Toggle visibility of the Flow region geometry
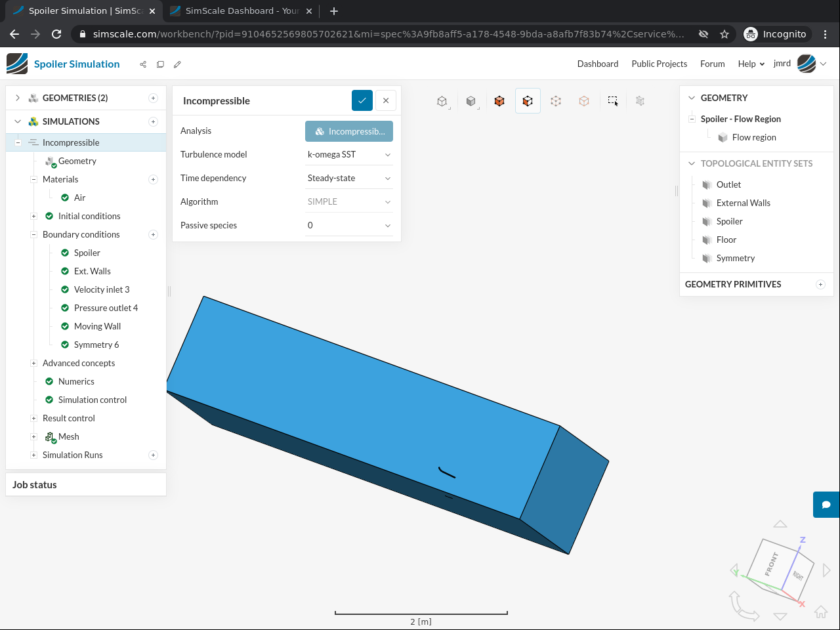This screenshot has height=630, width=840. (723, 138)
